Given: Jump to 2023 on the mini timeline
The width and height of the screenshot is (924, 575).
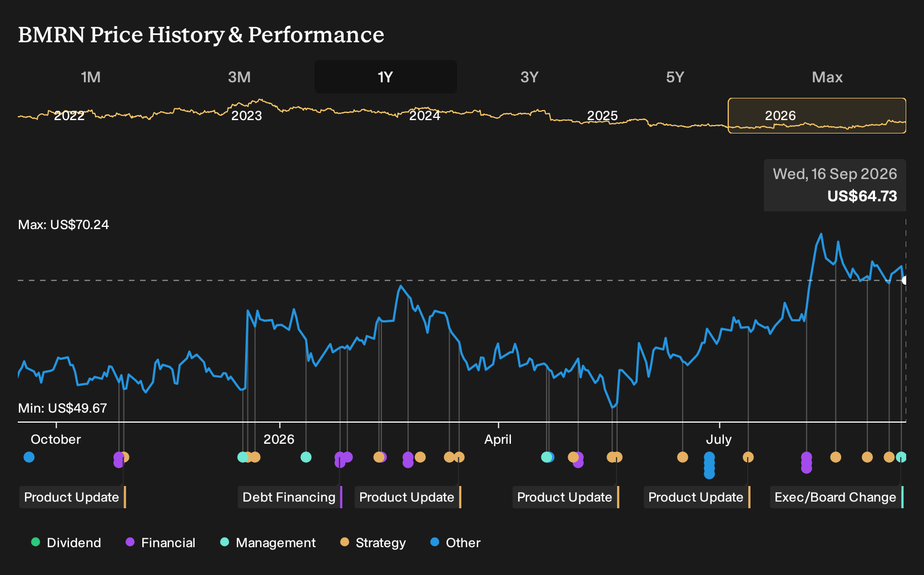Looking at the screenshot, I should pos(246,116).
